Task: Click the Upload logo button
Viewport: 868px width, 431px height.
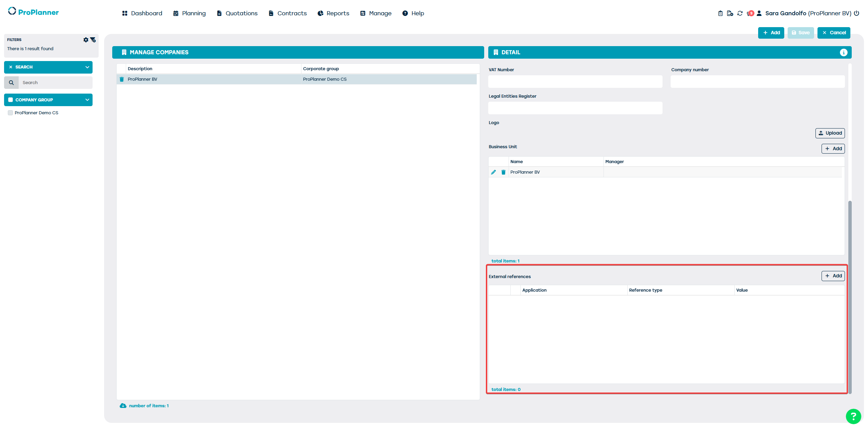Action: coord(830,133)
